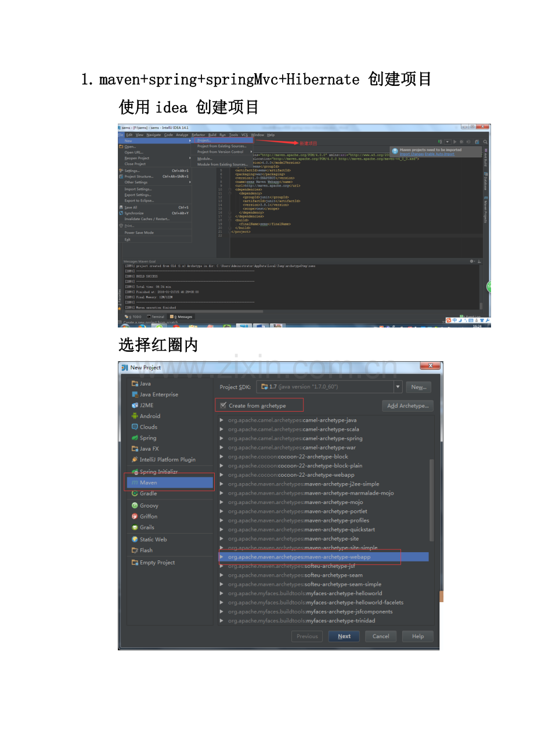This screenshot has height=756, width=534.
Task: Select Java project type icon in list
Action: (x=135, y=383)
